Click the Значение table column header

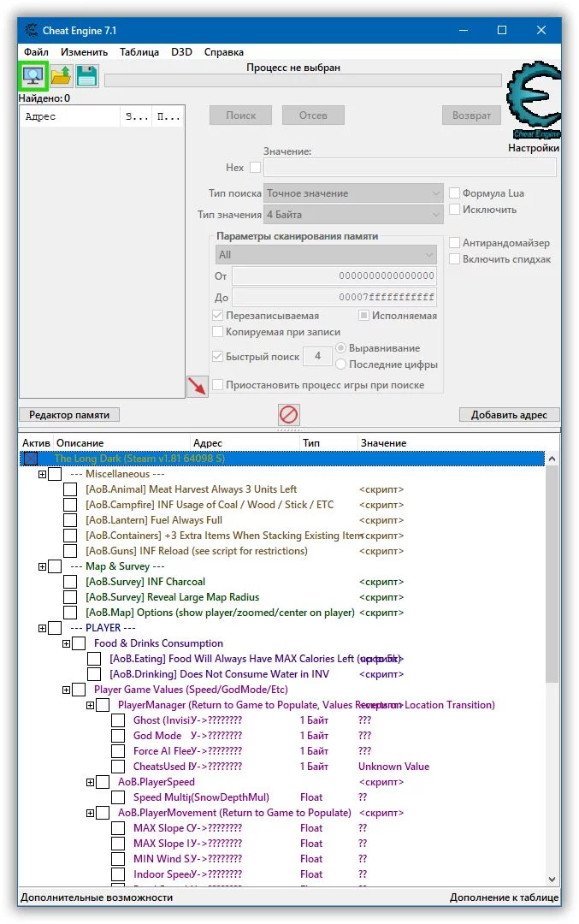pyautogui.click(x=458, y=443)
